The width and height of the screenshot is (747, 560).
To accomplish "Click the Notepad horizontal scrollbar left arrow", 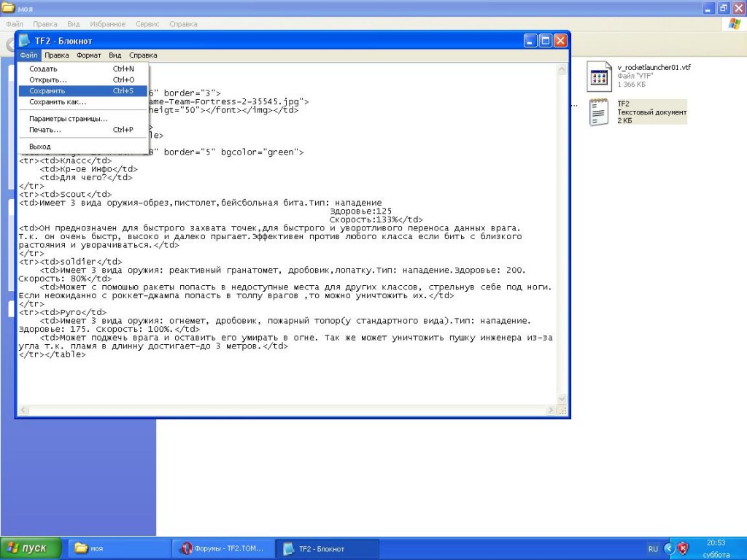I will (23, 410).
